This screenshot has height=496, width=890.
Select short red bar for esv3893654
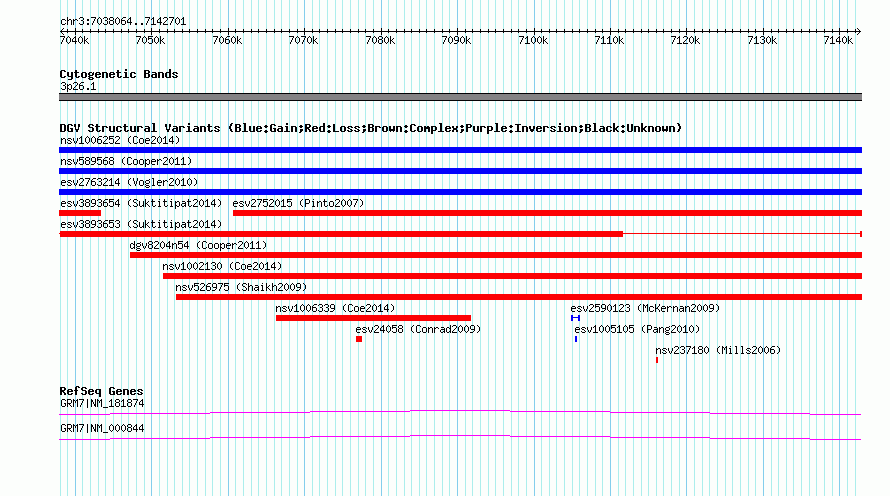click(x=80, y=213)
